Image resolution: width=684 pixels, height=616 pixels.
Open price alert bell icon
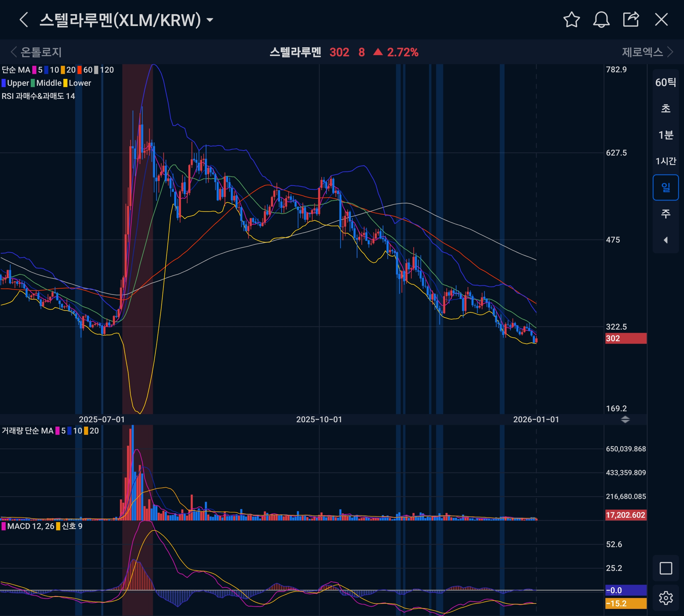coord(601,20)
